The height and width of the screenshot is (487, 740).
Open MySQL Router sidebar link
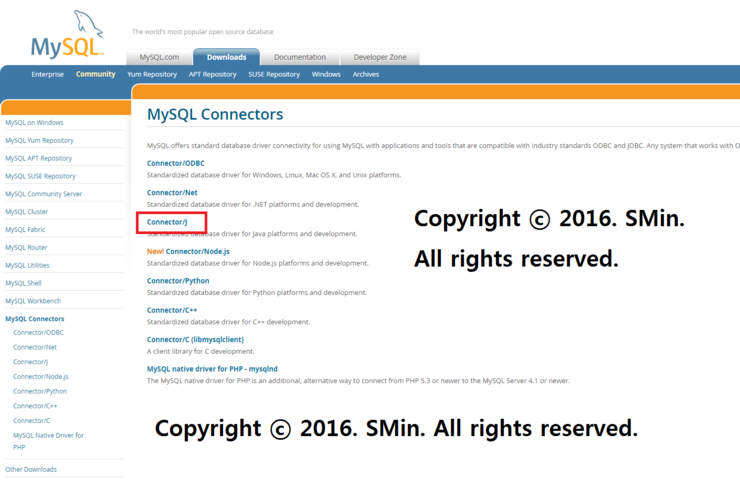[x=26, y=248]
